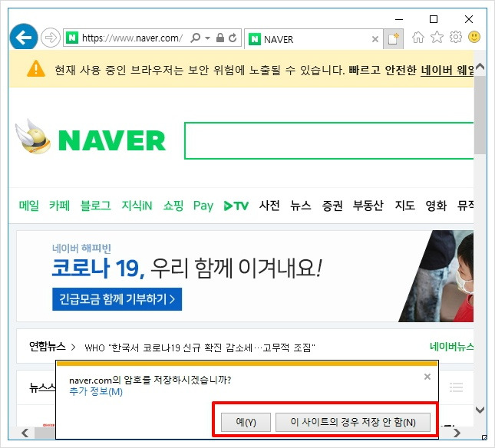Click the browser back arrow button
495x448 pixels.
(x=24, y=38)
